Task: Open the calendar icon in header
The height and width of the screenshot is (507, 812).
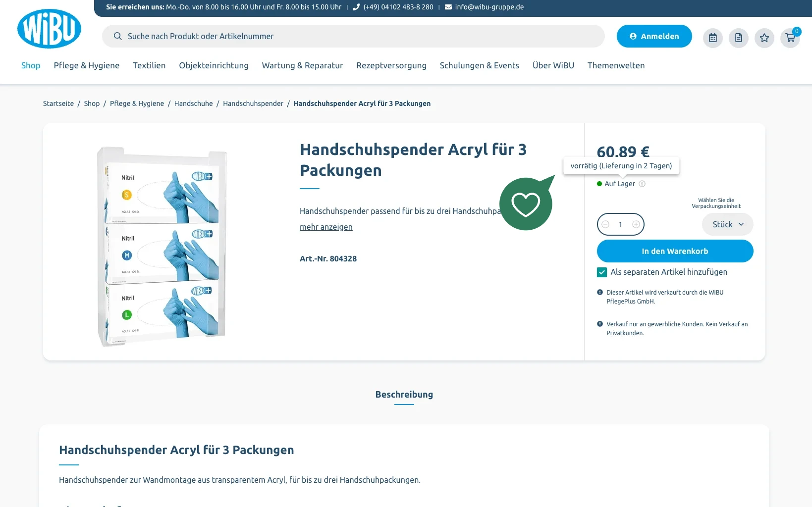Action: tap(713, 38)
